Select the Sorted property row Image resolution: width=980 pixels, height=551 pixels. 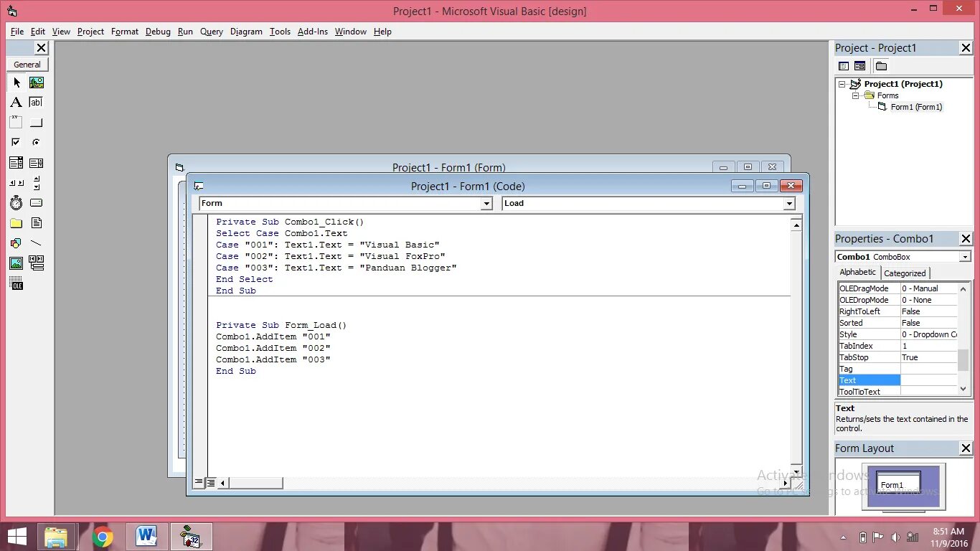pos(897,323)
